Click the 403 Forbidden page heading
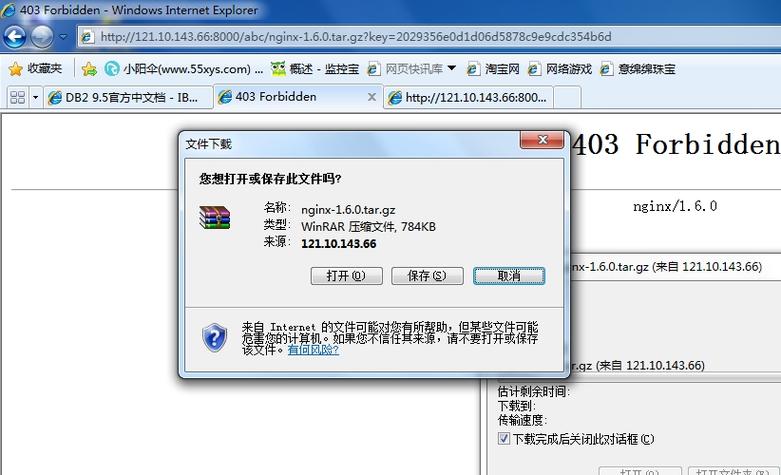 click(675, 144)
